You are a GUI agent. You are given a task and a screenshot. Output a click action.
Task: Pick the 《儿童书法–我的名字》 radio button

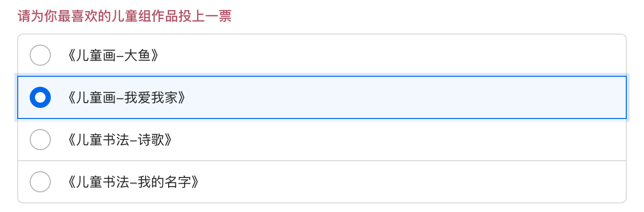point(40,182)
